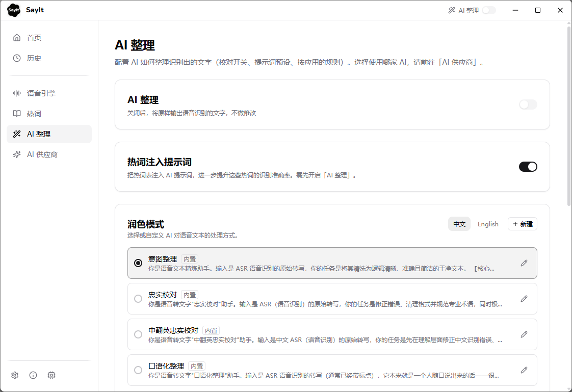Screen dimensions: 572x392
Task: Click the 口语化整理 preset title
Action: tap(166, 366)
